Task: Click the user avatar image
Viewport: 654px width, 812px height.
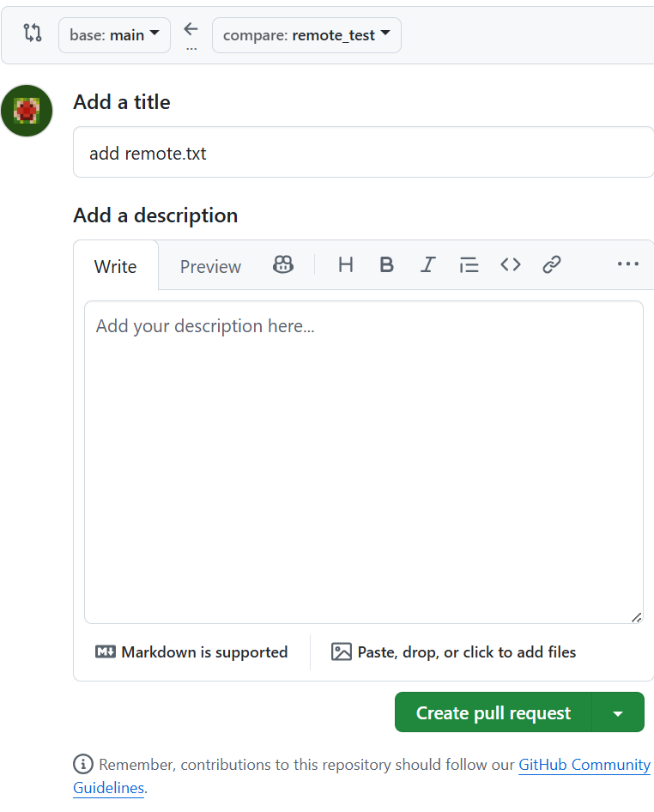Action: pos(27,111)
